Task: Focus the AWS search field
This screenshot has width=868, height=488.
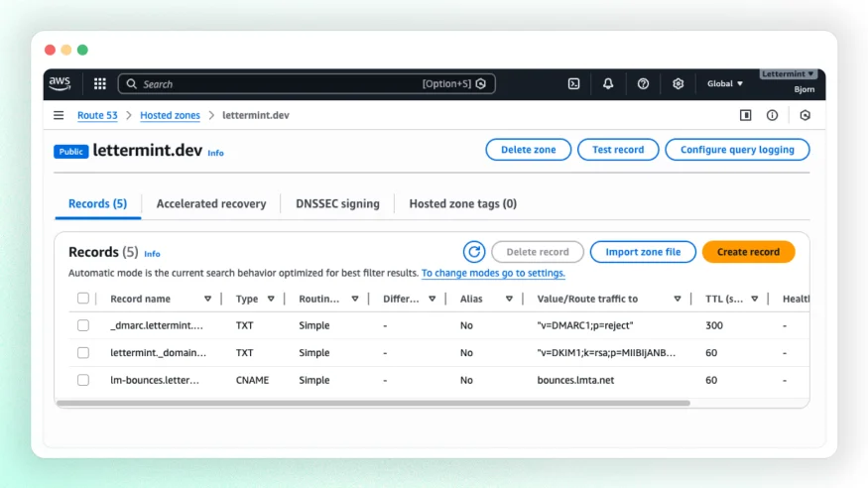Action: [307, 84]
